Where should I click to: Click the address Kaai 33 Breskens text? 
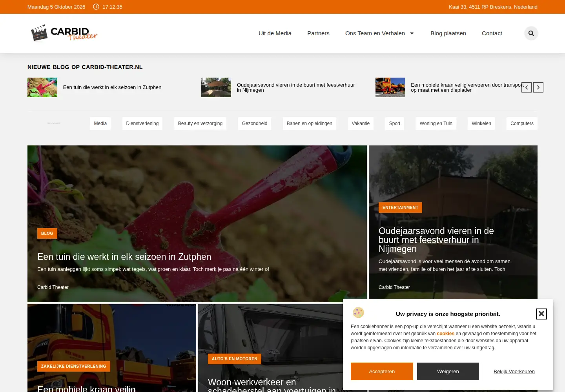click(x=493, y=7)
